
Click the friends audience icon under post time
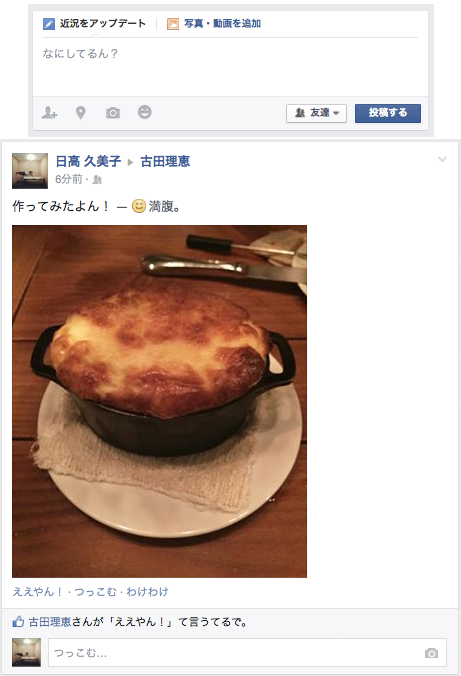pos(97,179)
